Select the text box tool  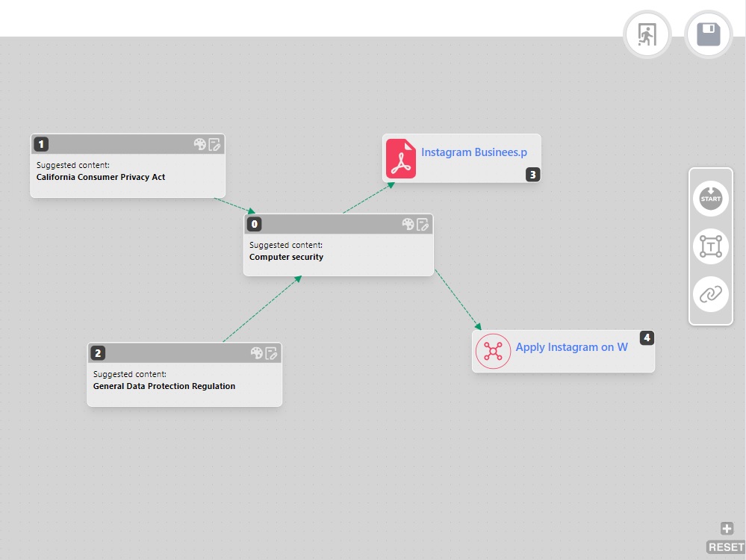[x=711, y=246]
